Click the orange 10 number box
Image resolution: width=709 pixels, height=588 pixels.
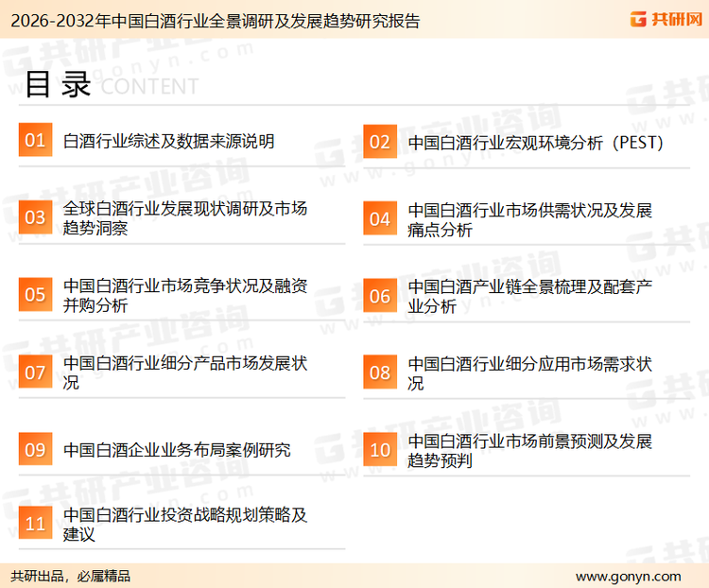point(380,450)
